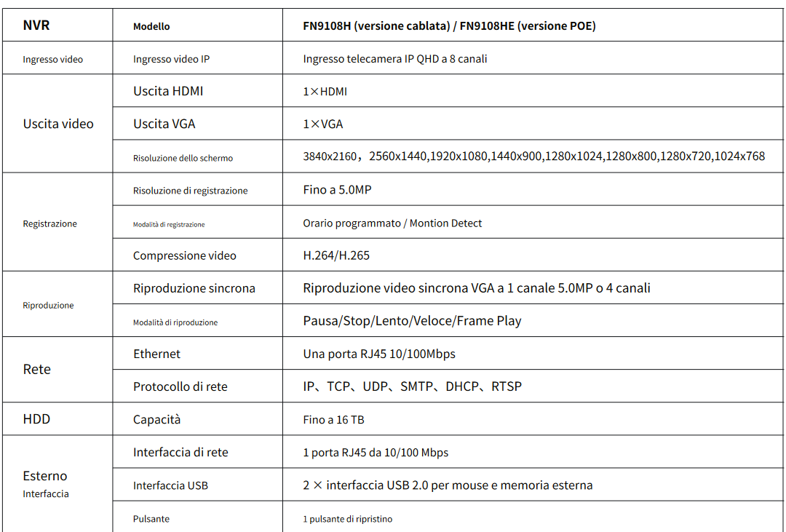Click the NVR header cell
786x532 pixels.
pos(36,25)
